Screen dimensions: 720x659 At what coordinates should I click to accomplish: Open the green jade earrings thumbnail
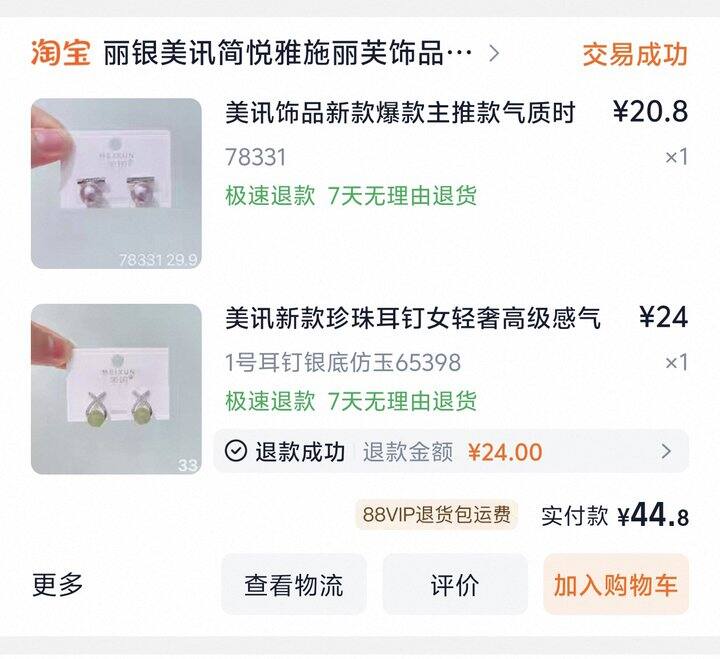point(116,389)
